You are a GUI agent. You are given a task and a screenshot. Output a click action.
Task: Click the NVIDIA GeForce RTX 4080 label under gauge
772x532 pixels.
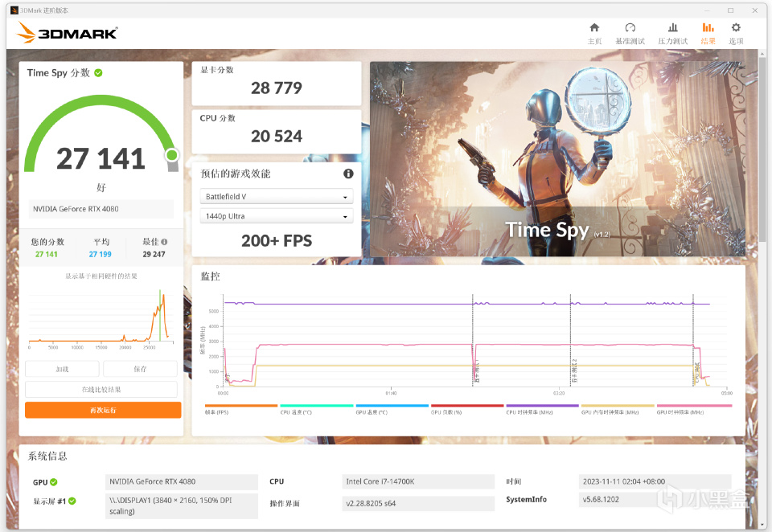(x=101, y=209)
